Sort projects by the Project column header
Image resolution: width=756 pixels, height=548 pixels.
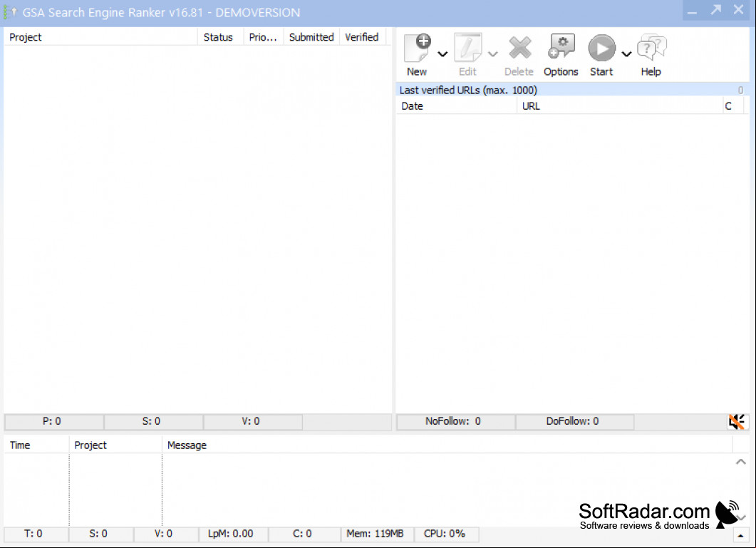tap(100, 37)
